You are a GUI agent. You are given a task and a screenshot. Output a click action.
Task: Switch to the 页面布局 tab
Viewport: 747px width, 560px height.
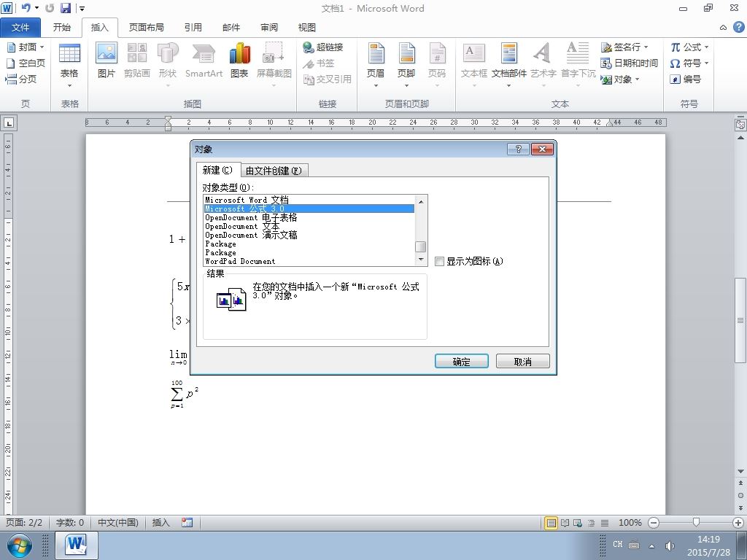pyautogui.click(x=146, y=27)
